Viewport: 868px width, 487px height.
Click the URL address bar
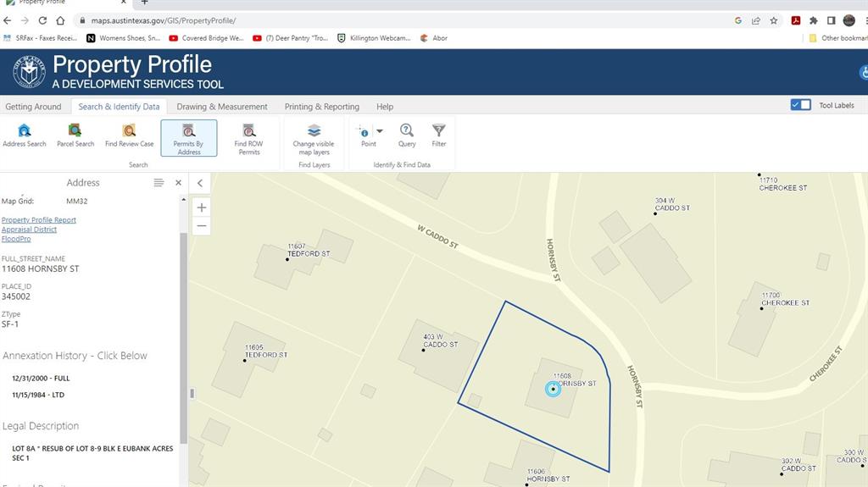(x=398, y=20)
